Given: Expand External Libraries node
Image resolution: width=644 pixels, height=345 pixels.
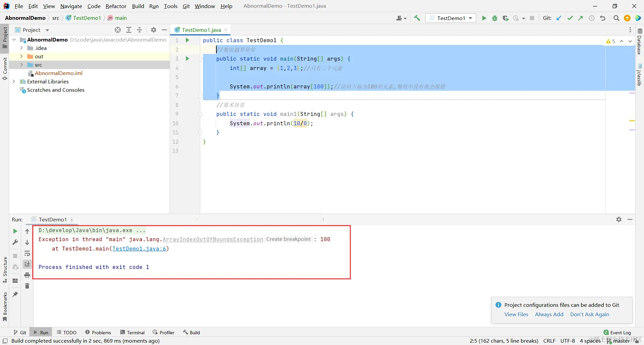Looking at the screenshot, I should pos(14,81).
